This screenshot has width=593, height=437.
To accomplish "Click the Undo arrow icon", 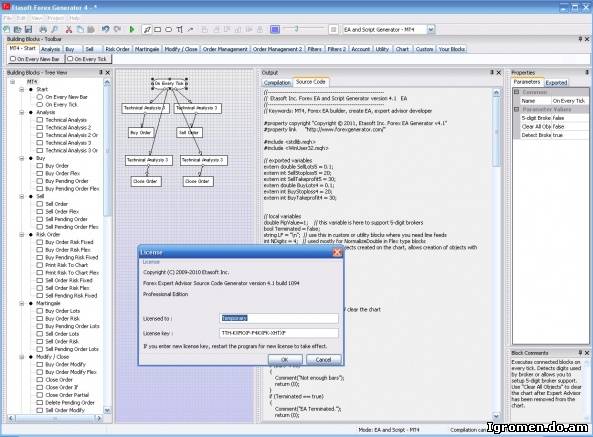I will (x=106, y=29).
